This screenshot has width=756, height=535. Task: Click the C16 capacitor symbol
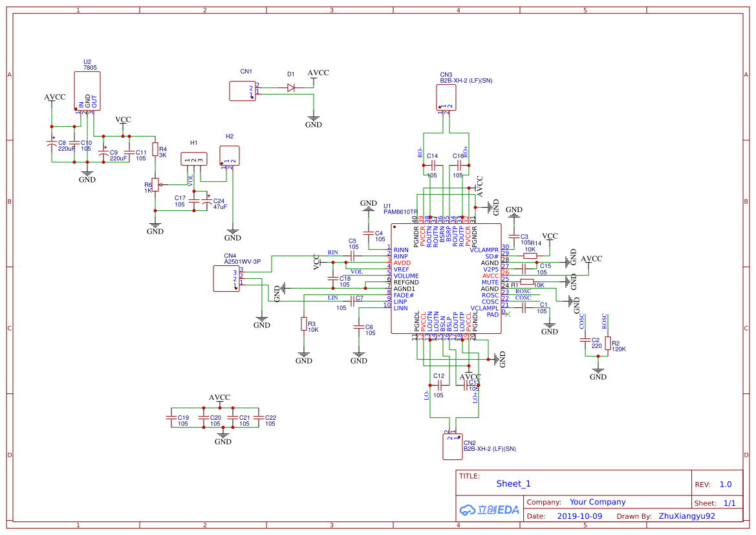click(x=459, y=166)
